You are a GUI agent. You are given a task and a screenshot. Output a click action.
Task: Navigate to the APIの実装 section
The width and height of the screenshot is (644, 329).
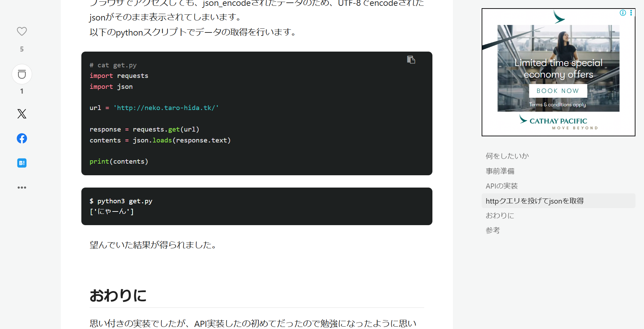502,186
